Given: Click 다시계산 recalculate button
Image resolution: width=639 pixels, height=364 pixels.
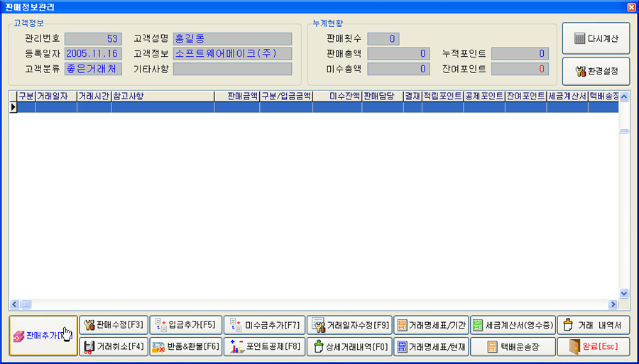Looking at the screenshot, I should coord(596,38).
